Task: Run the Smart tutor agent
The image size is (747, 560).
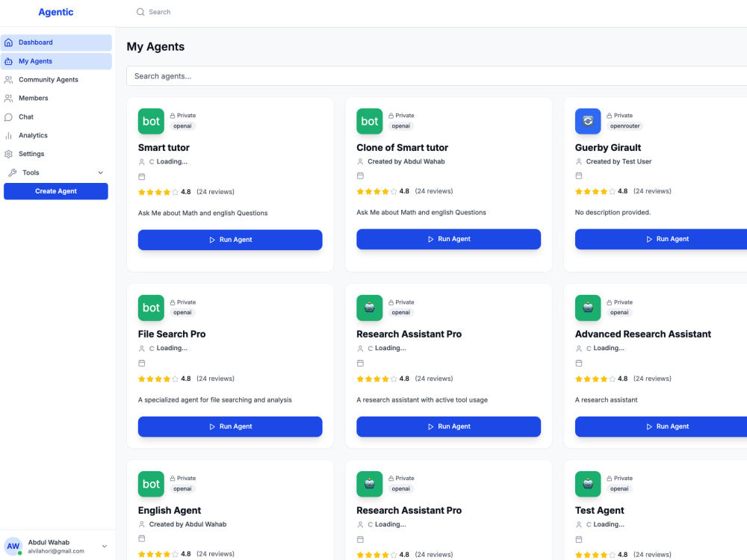Action: [x=230, y=240]
